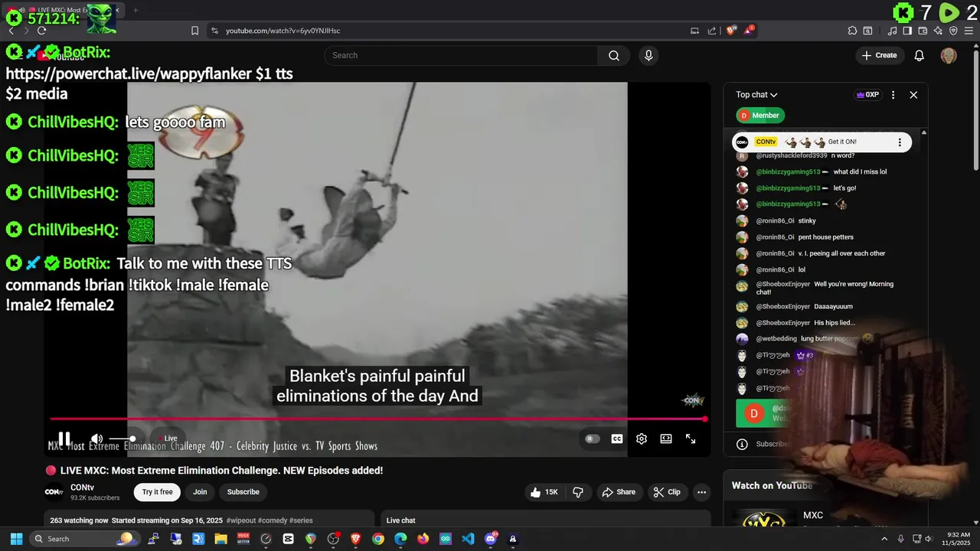Open live chat options three-dot menu
The width and height of the screenshot is (980, 551).
(x=893, y=95)
